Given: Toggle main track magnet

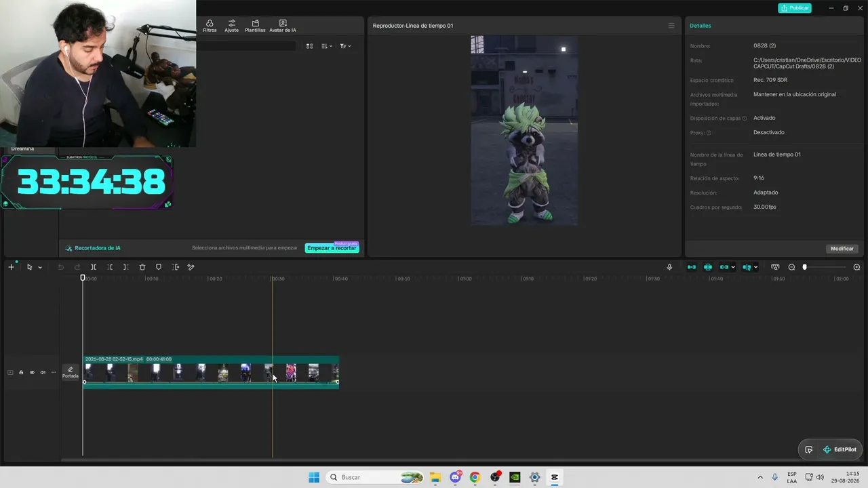Looking at the screenshot, I should [x=692, y=267].
